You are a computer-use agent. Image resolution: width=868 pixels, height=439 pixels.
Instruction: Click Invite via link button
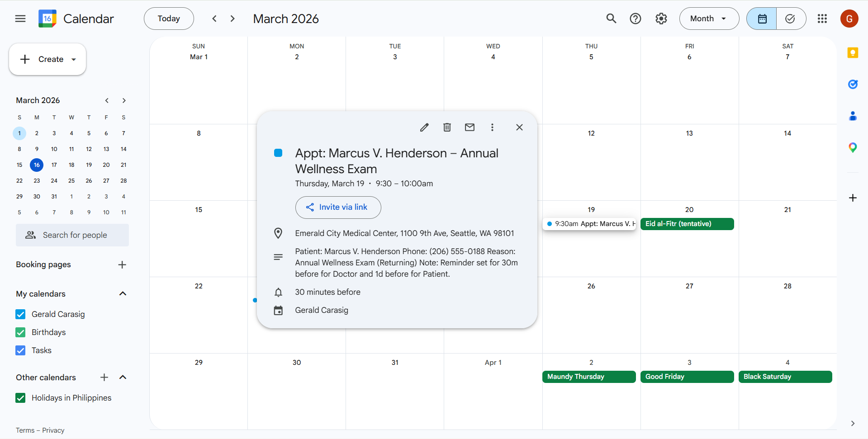tap(338, 207)
